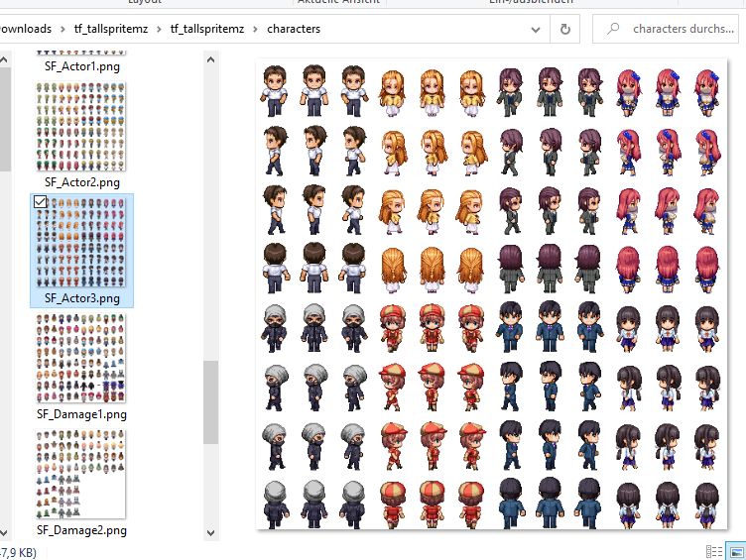Viewport: 746px width, 560px height.
Task: Select the SF_Damage1.png thumbnail
Action: click(81, 359)
